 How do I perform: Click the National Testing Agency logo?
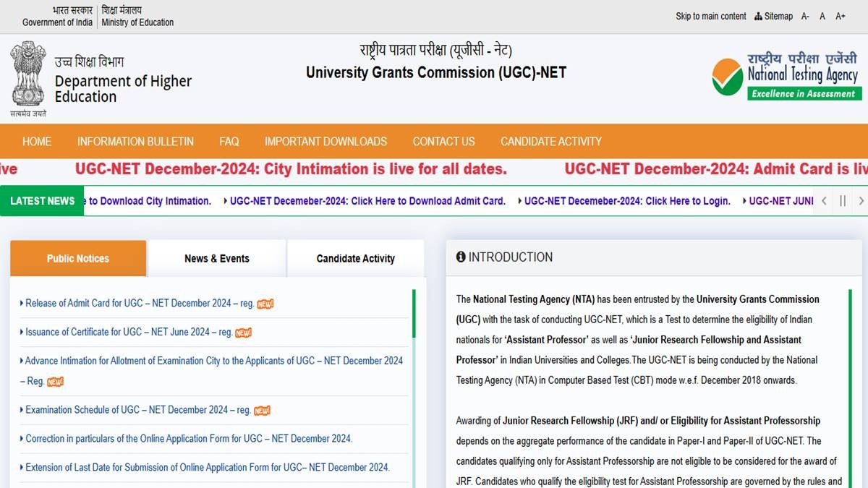[x=784, y=76]
